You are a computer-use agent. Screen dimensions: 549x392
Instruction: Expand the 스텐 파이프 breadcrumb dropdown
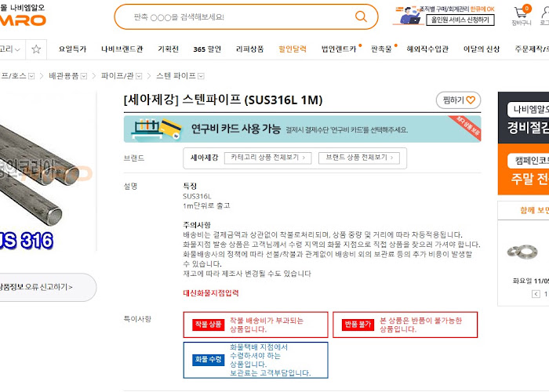(201, 76)
